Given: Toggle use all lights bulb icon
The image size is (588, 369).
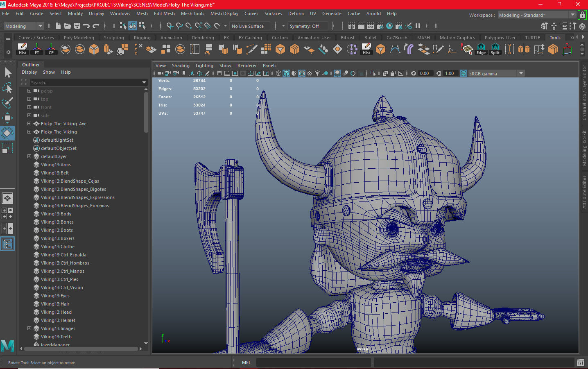Looking at the screenshot, I should coord(317,73).
